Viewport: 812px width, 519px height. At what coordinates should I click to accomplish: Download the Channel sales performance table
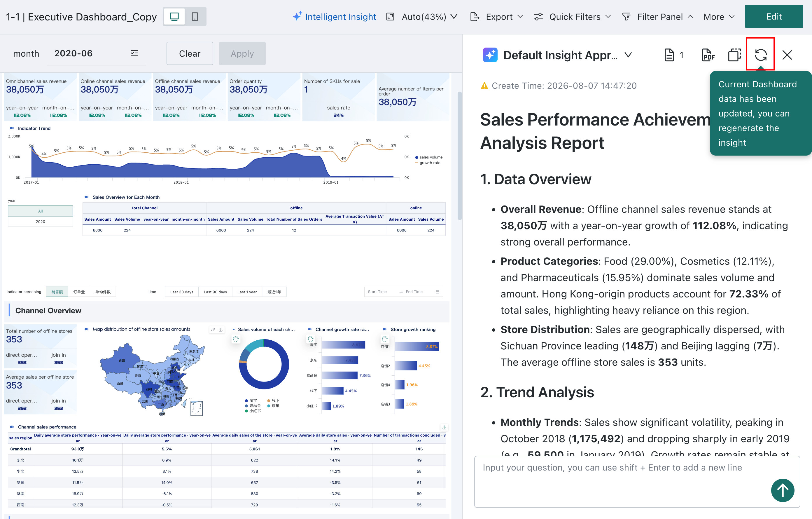pyautogui.click(x=444, y=427)
